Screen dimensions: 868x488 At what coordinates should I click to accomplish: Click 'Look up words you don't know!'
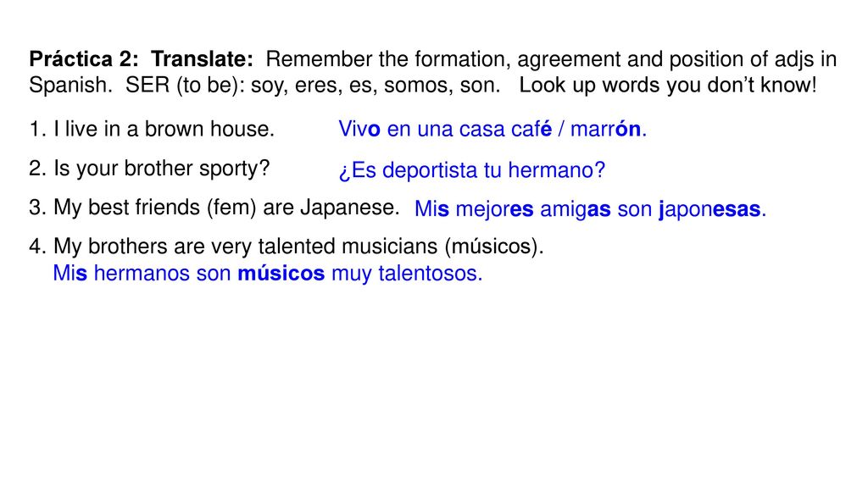coord(668,86)
